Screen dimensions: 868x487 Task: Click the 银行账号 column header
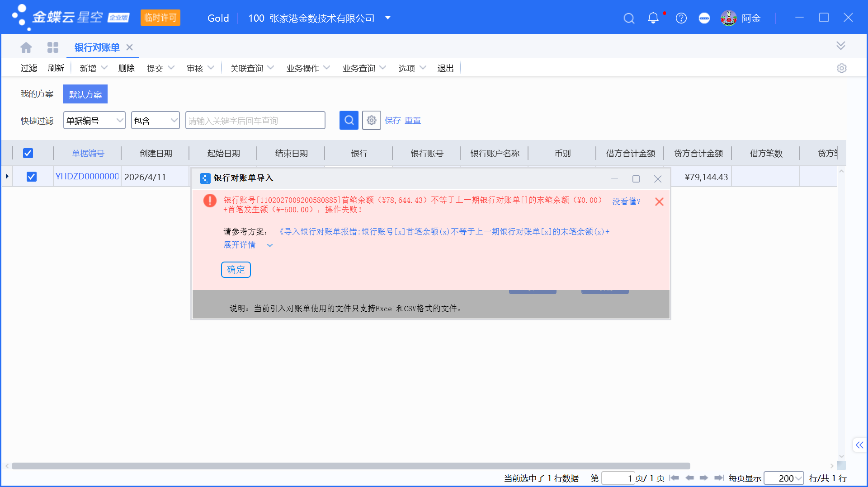click(x=427, y=153)
